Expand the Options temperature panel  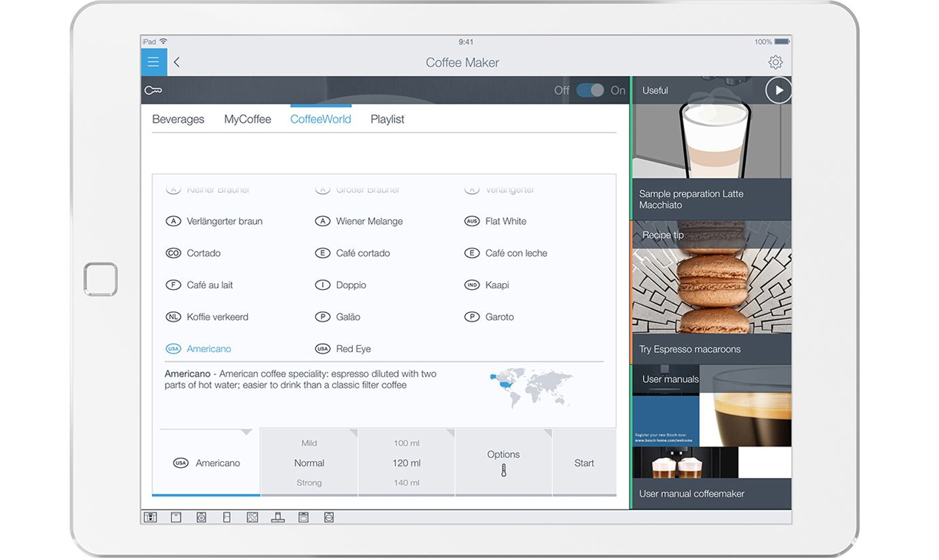click(x=503, y=463)
